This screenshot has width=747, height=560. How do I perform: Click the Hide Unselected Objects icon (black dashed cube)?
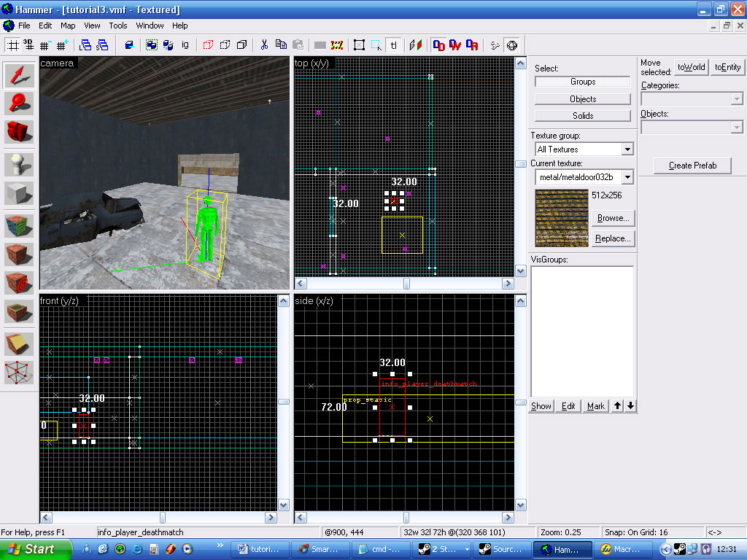[225, 45]
